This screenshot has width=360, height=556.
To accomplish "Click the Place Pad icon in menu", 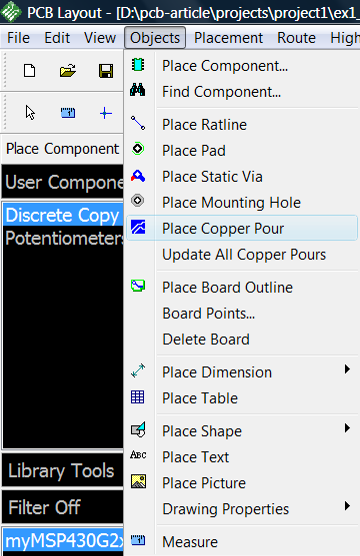I will (x=138, y=149).
